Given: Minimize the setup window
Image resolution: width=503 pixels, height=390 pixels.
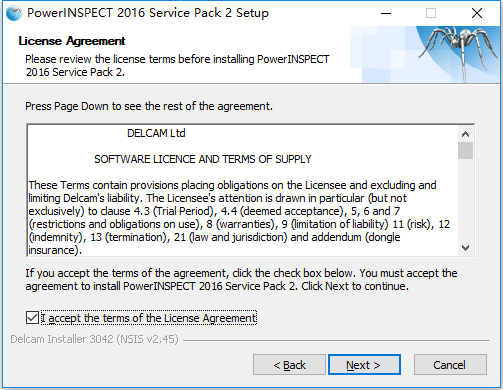Looking at the screenshot, I should tap(386, 13).
